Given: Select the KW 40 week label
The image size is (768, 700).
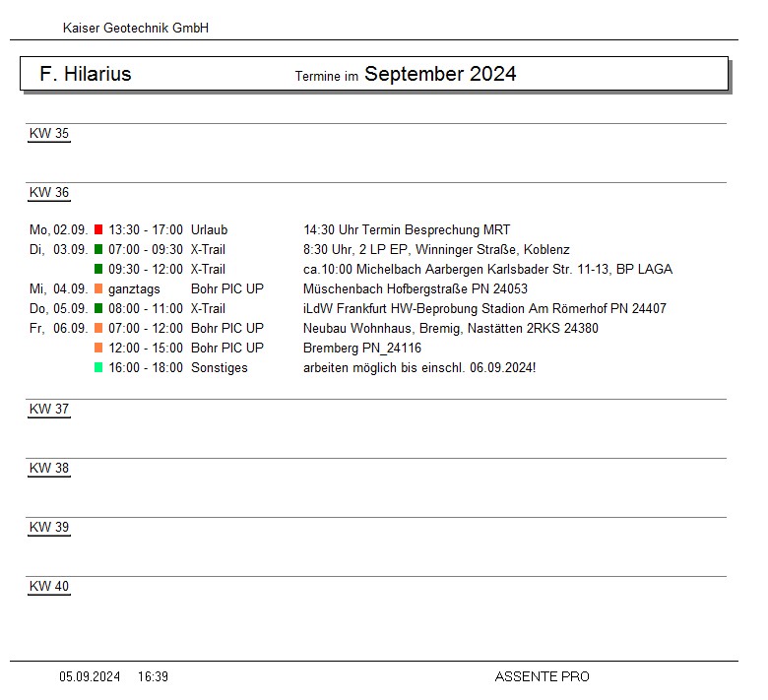Looking at the screenshot, I should (49, 587).
